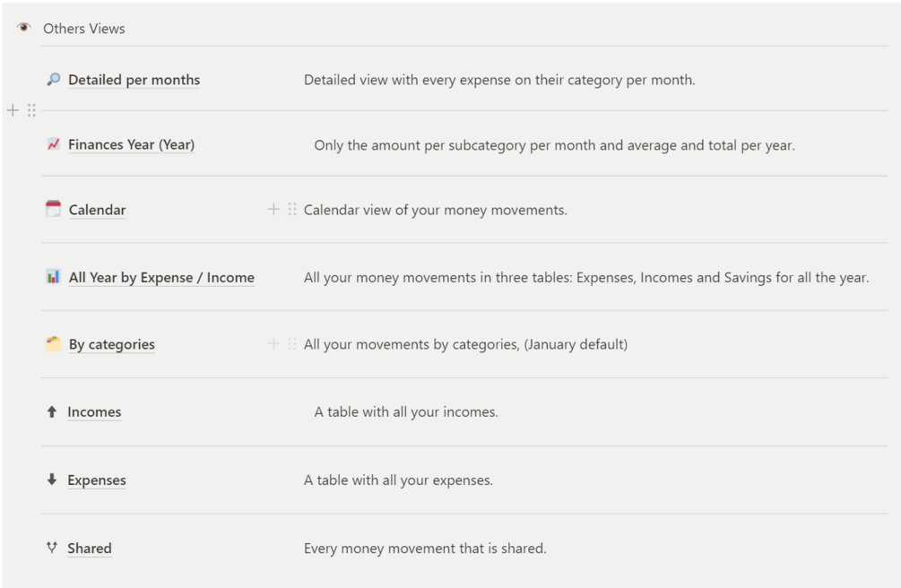
Task: Click the drag handle beside the By categories description
Action: click(292, 343)
